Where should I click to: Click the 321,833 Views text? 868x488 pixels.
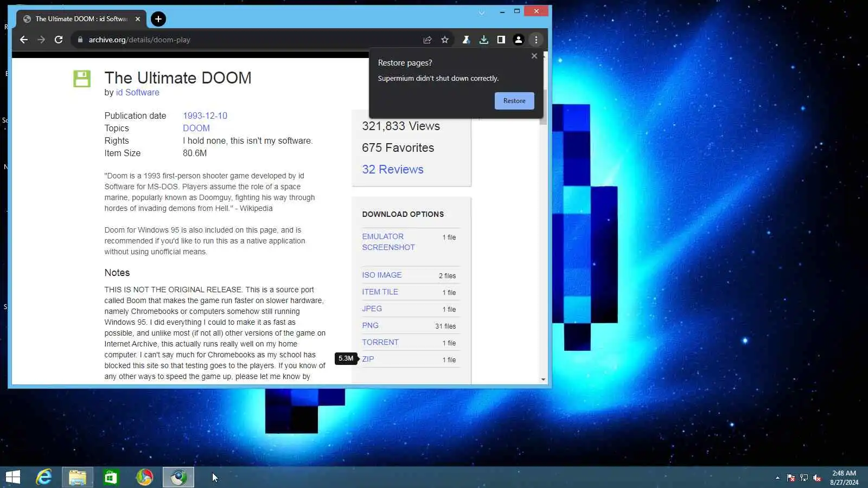pyautogui.click(x=401, y=126)
